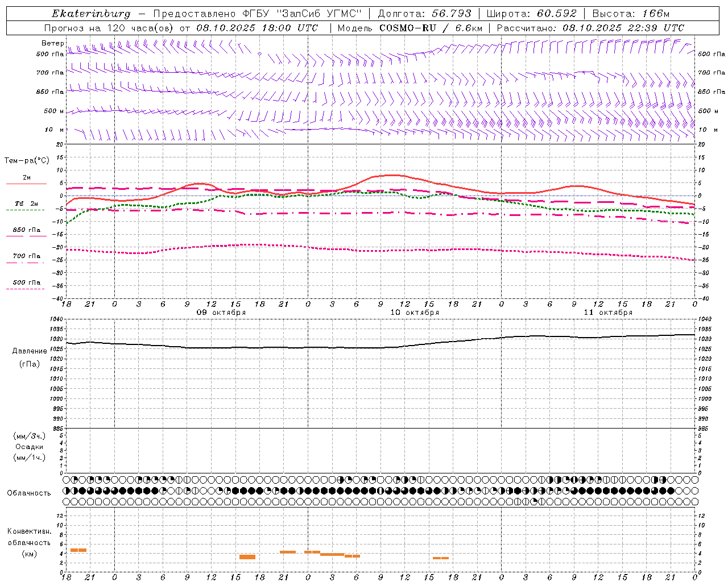Click the dashed line under '850 гПа' legend
The image size is (728, 582).
pos(26,236)
